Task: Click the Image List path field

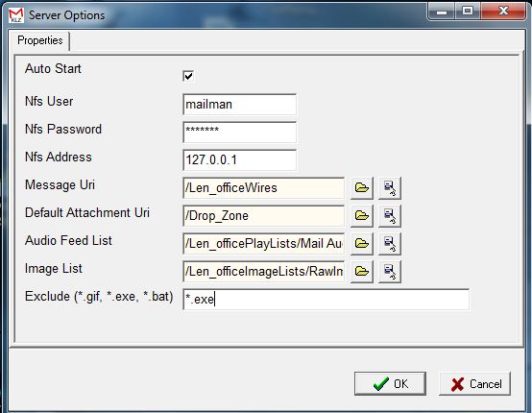Action: click(x=264, y=271)
